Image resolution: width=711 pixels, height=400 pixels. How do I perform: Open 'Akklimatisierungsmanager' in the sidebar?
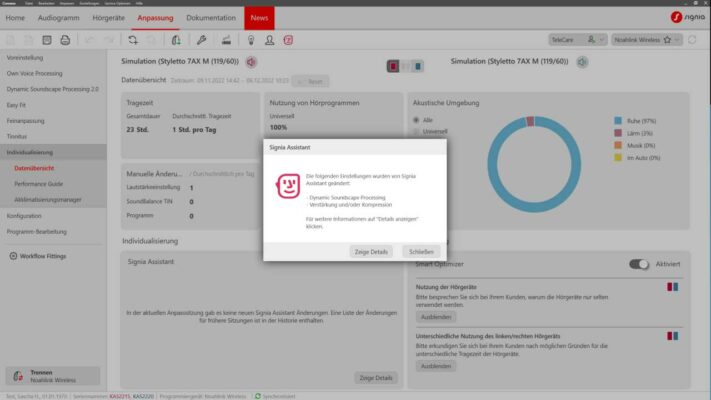click(x=48, y=200)
